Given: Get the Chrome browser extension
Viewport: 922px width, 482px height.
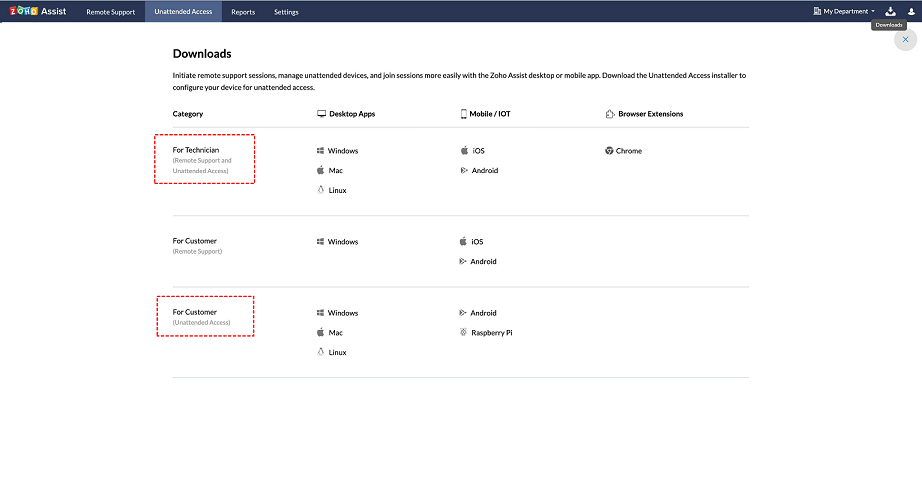Looking at the screenshot, I should 623,151.
